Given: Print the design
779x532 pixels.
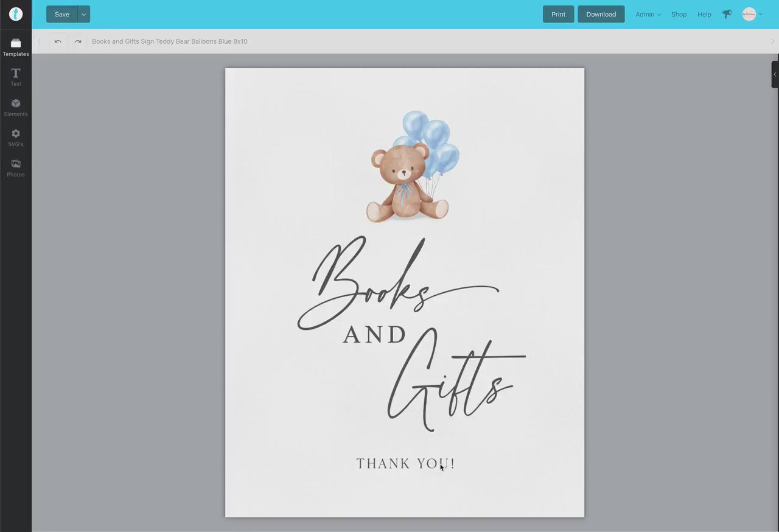Looking at the screenshot, I should click(x=558, y=14).
